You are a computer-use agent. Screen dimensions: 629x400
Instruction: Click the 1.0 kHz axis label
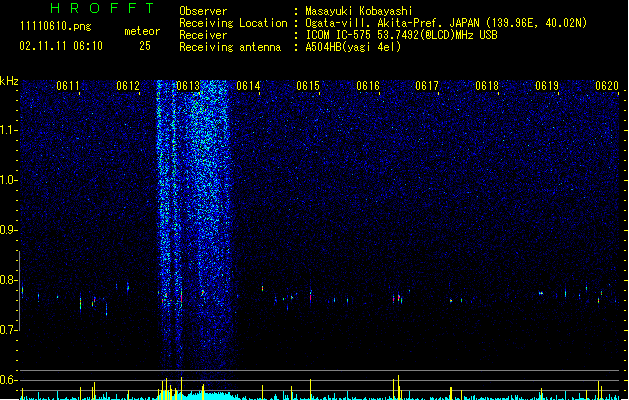(x=8, y=180)
